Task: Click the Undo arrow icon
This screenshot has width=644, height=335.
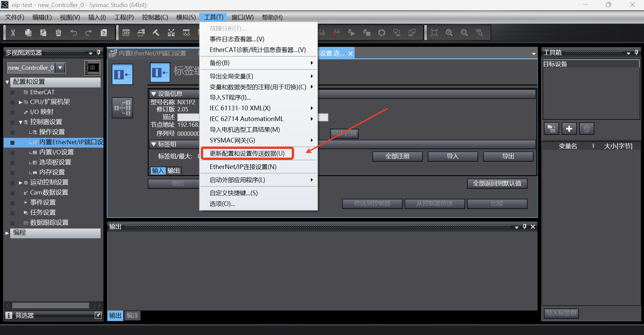Action: tap(74, 33)
